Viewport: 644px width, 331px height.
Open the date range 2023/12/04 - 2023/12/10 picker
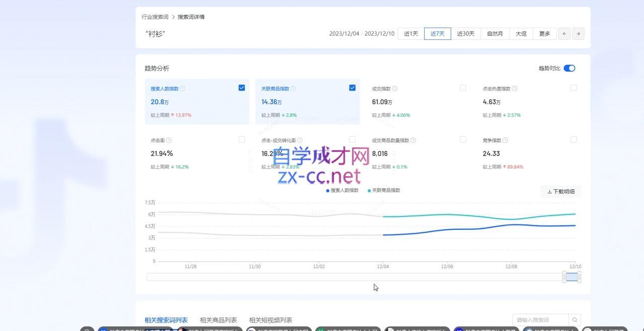[362, 33]
